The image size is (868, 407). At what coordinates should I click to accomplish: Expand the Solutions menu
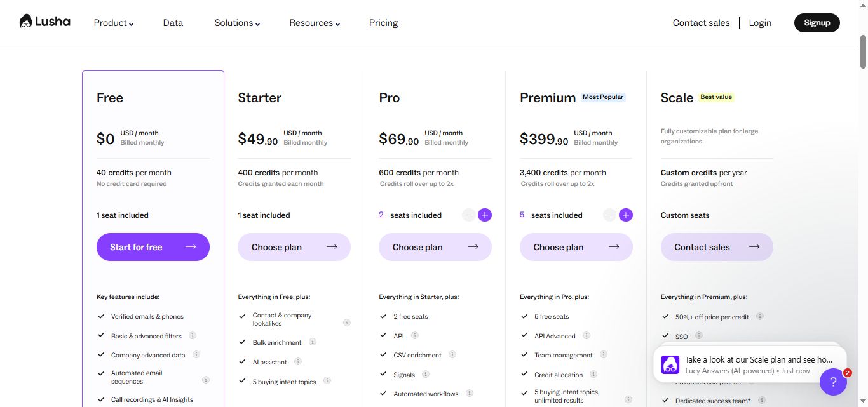click(x=236, y=23)
